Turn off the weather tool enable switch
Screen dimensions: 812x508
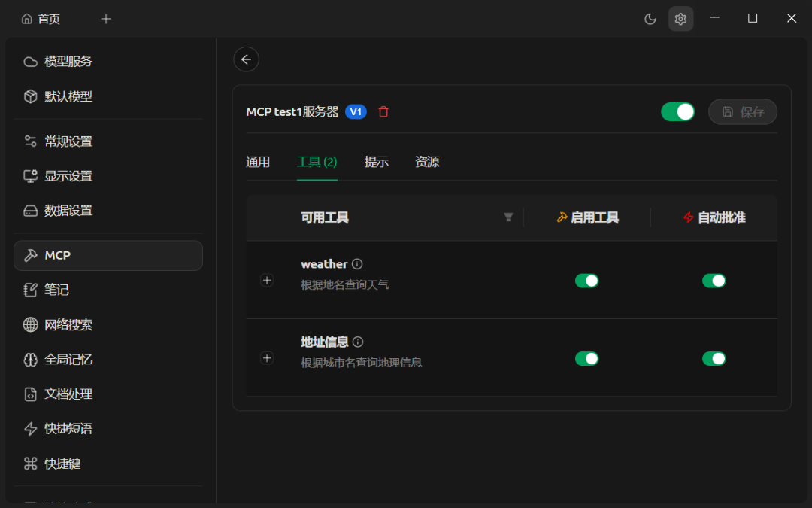[x=587, y=280]
